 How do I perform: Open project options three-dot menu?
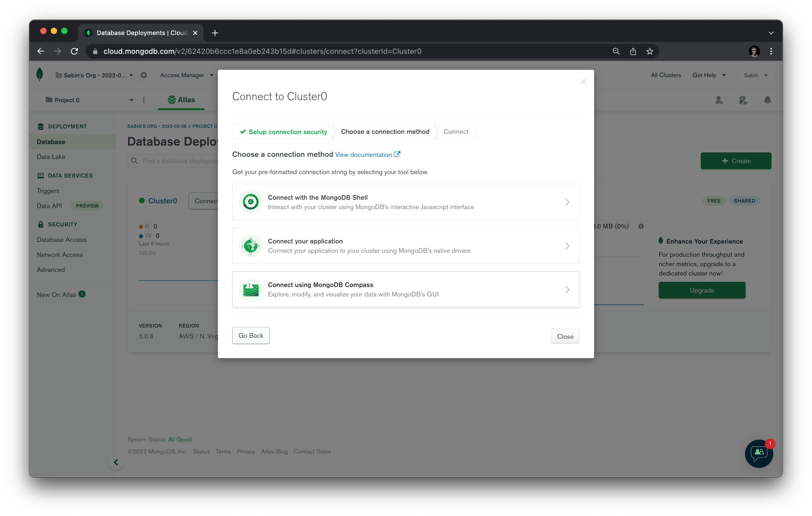coord(144,100)
